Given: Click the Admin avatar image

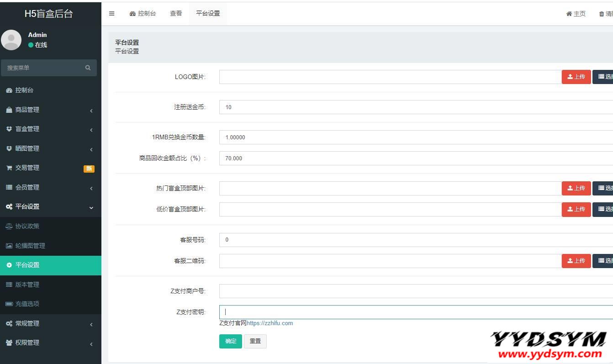Looking at the screenshot, I should click(11, 40).
